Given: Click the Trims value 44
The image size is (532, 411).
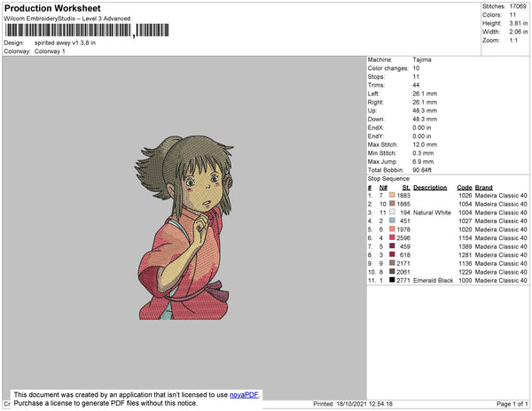Looking at the screenshot, I should click(x=416, y=85).
